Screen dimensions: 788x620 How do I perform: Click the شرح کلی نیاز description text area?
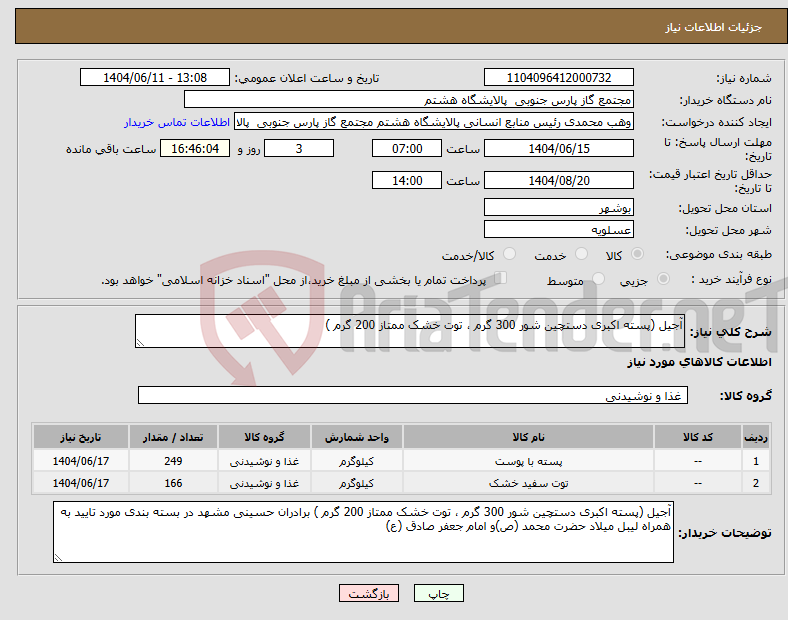click(x=410, y=332)
